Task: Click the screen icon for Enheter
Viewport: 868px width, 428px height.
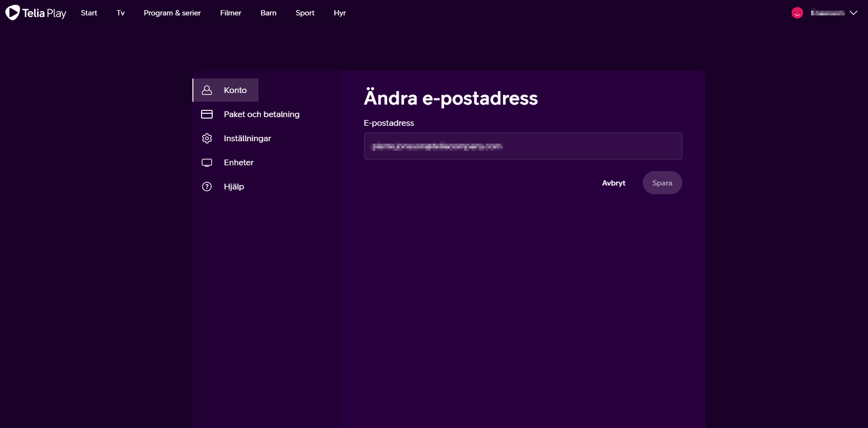Action: tap(207, 162)
